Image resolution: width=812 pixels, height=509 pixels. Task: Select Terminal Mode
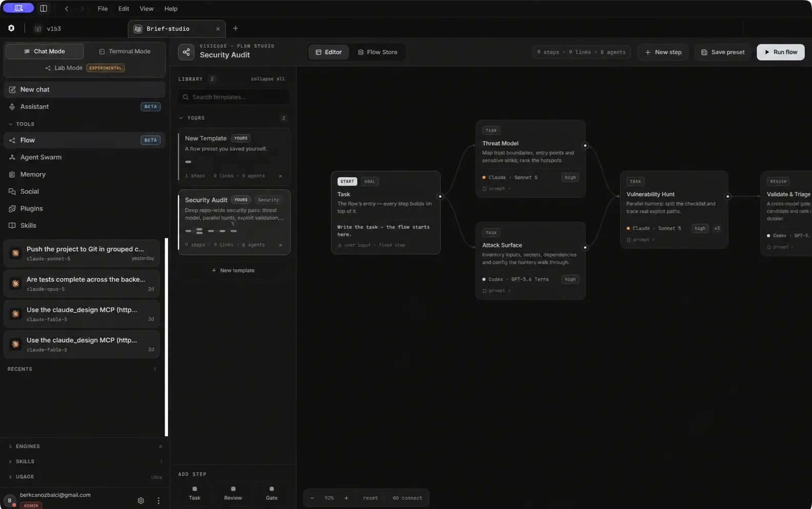125,51
